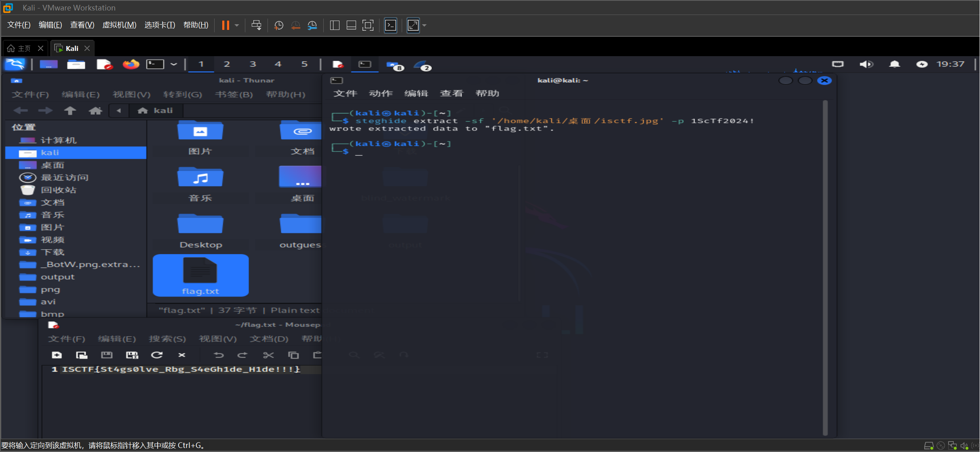Open terminal launcher dropdown chevron in panel
This screenshot has height=452, width=980.
point(174,64)
